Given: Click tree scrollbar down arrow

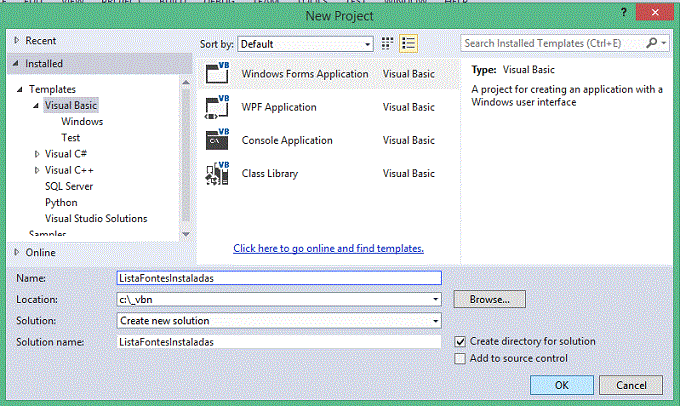Looking at the screenshot, I should click(x=186, y=234).
